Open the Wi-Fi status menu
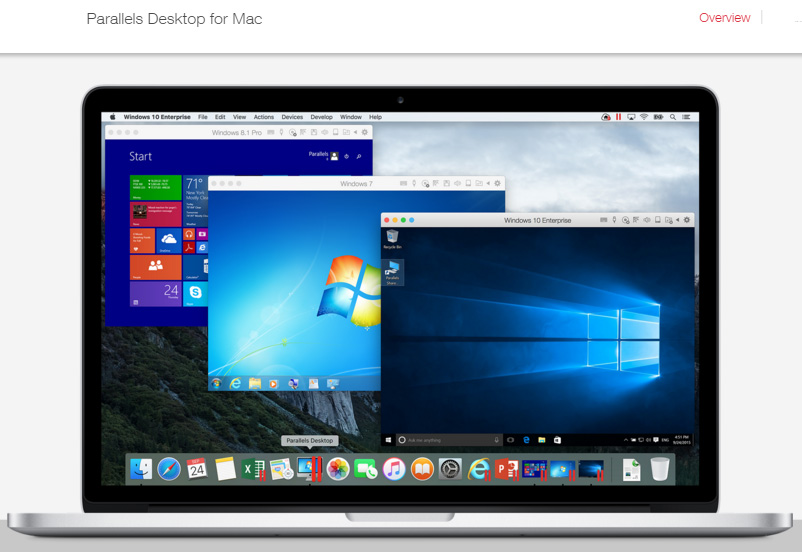Screen dimensions: 802x552 [644, 117]
